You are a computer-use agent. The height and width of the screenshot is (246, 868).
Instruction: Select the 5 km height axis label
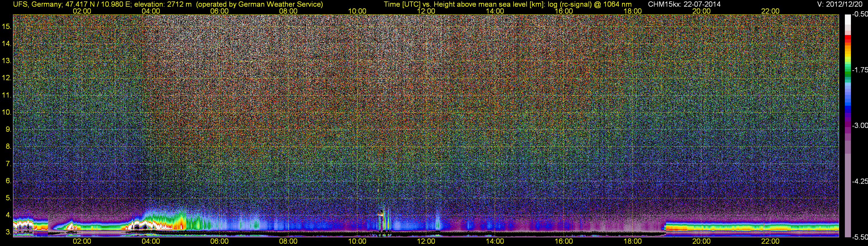tap(8, 198)
